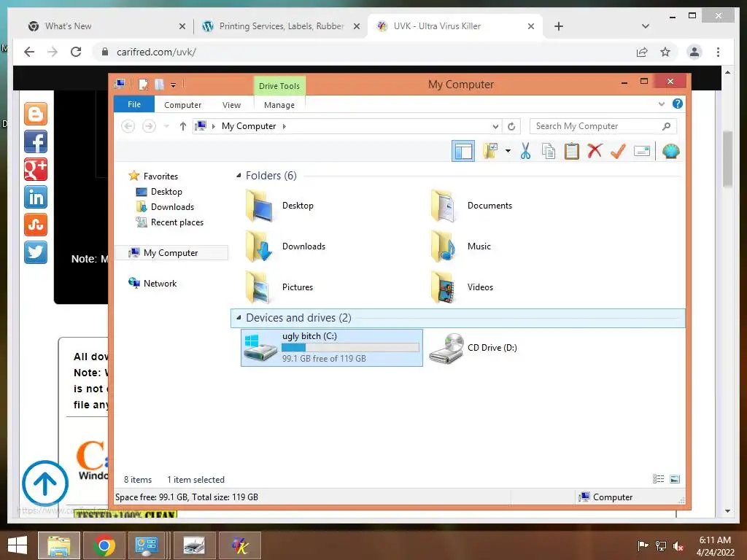
Task: Select Desktop under Favorites
Action: click(x=166, y=192)
